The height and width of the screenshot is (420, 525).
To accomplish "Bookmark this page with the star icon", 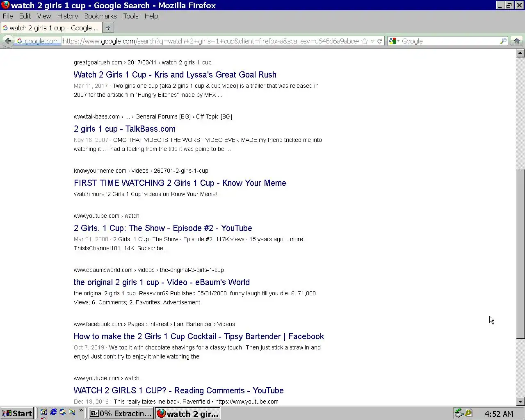I will (365, 41).
